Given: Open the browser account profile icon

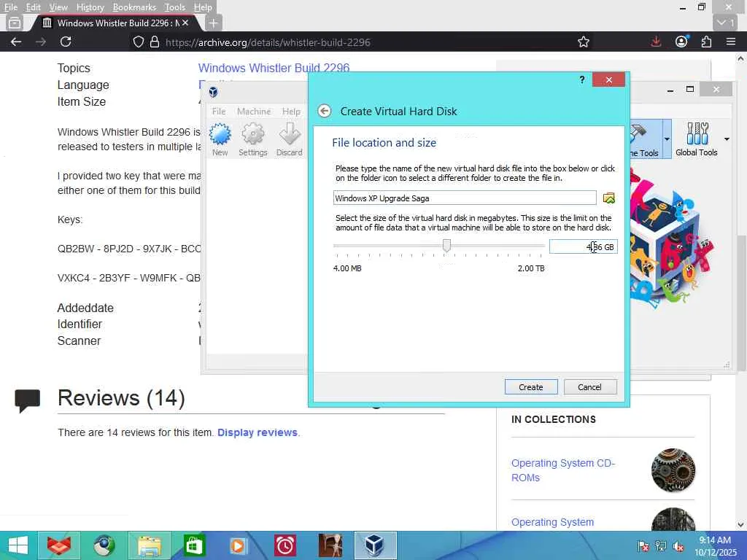Looking at the screenshot, I should [x=682, y=42].
